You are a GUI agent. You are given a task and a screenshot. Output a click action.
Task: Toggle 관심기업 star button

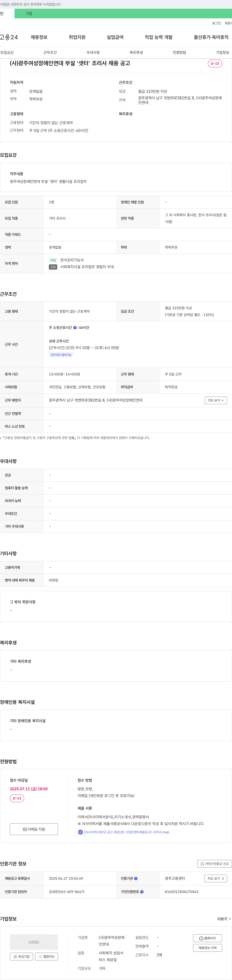click(21, 956)
